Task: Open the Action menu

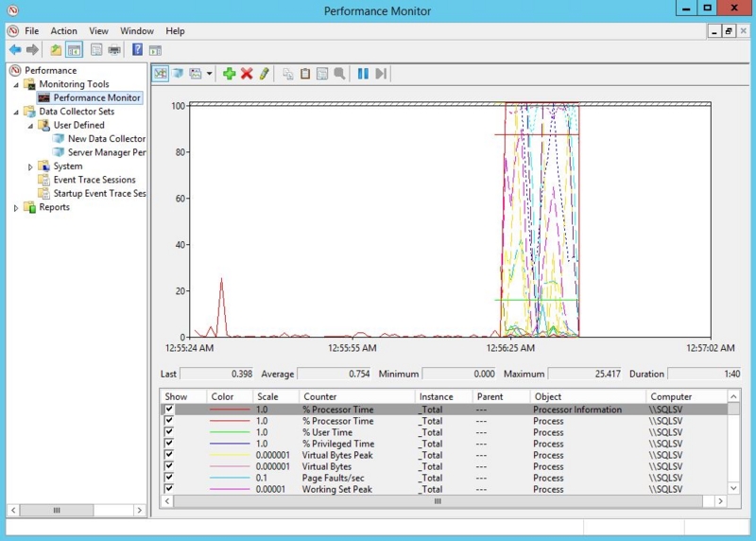Action: (63, 31)
